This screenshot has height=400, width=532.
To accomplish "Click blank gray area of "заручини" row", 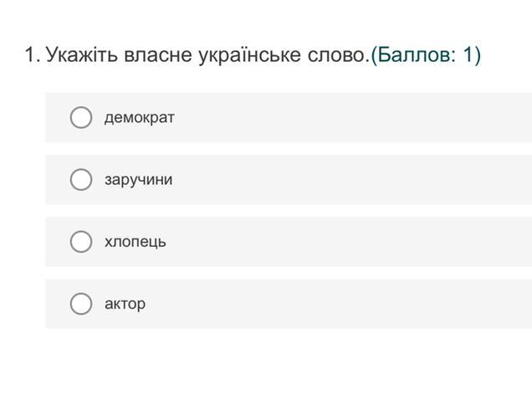I will pyautogui.click(x=351, y=179).
